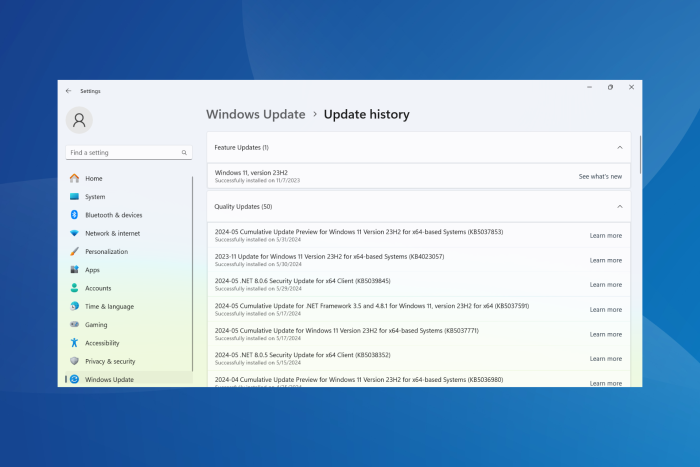Image resolution: width=700 pixels, height=467 pixels.
Task: Select the 2024-04 Cumulative Update Preview KB5036980 row
Action: (x=419, y=379)
